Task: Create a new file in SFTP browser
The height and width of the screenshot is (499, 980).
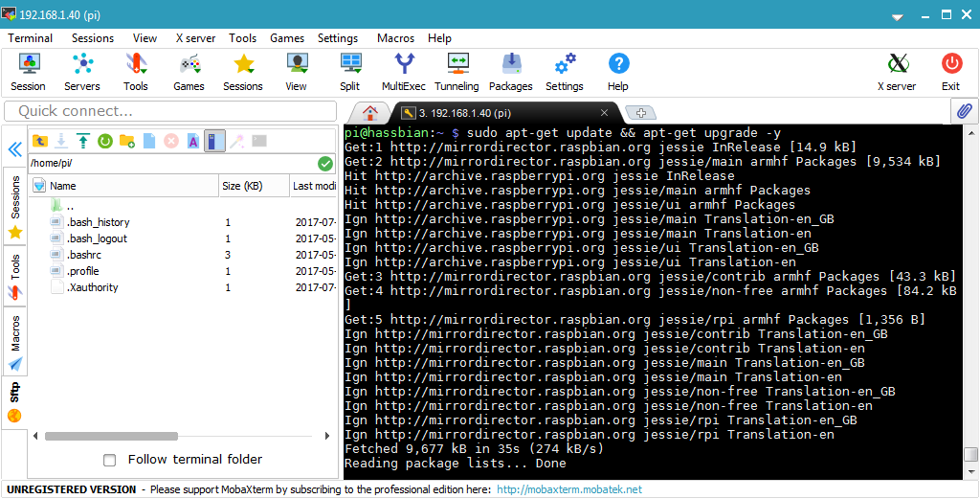Action: [x=149, y=142]
